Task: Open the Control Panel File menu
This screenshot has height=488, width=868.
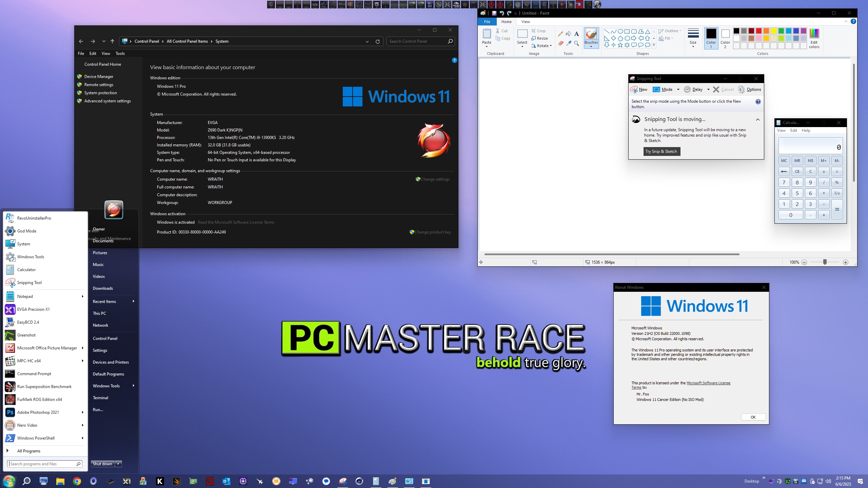Action: click(81, 54)
